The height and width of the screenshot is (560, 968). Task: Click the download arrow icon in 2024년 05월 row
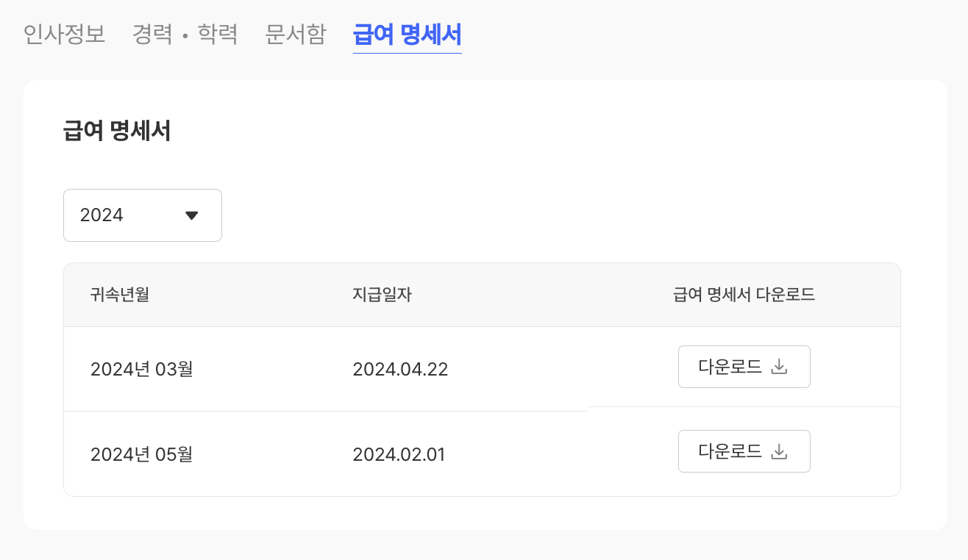pos(779,451)
